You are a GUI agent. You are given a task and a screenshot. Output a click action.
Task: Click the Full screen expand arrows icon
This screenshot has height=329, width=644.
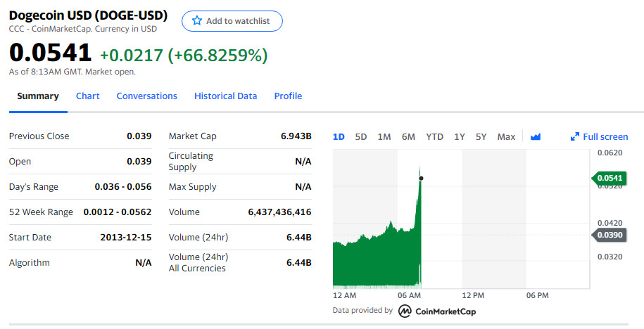574,136
